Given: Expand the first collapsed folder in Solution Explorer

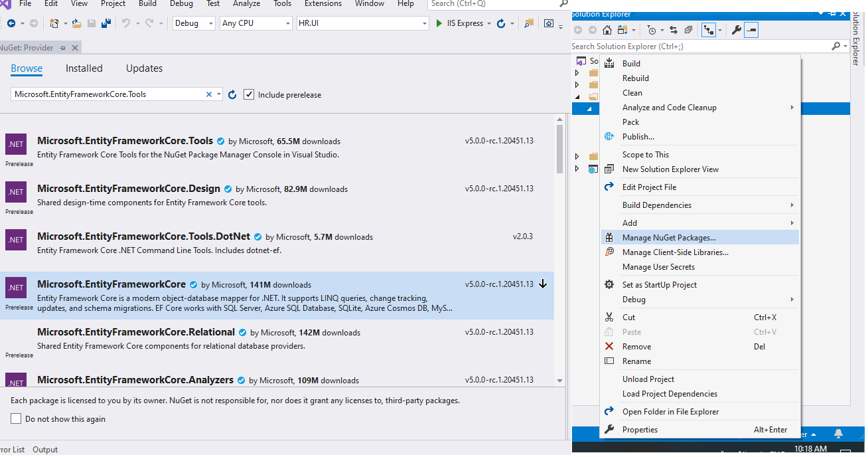Looking at the screenshot, I should tap(577, 73).
